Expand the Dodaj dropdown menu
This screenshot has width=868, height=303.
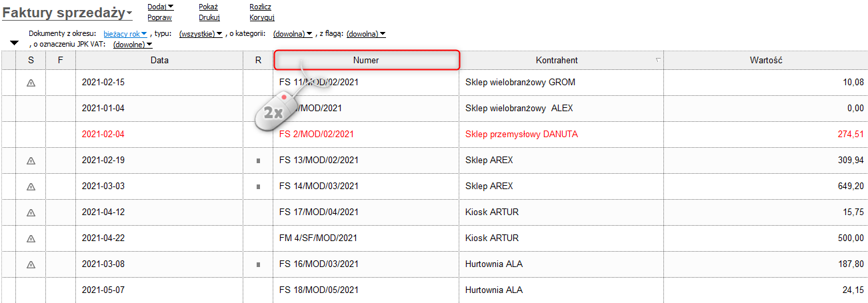[x=160, y=7]
